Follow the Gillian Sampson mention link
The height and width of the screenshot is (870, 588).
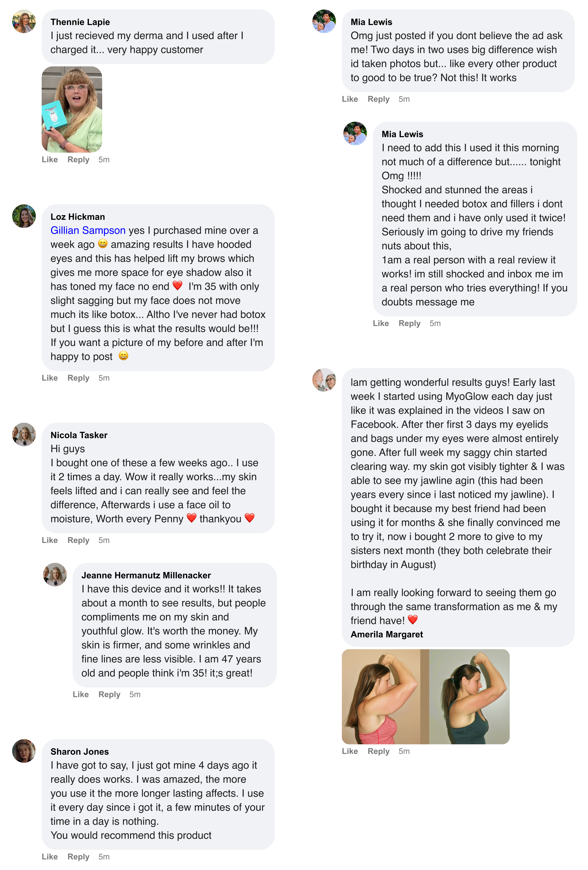point(88,230)
